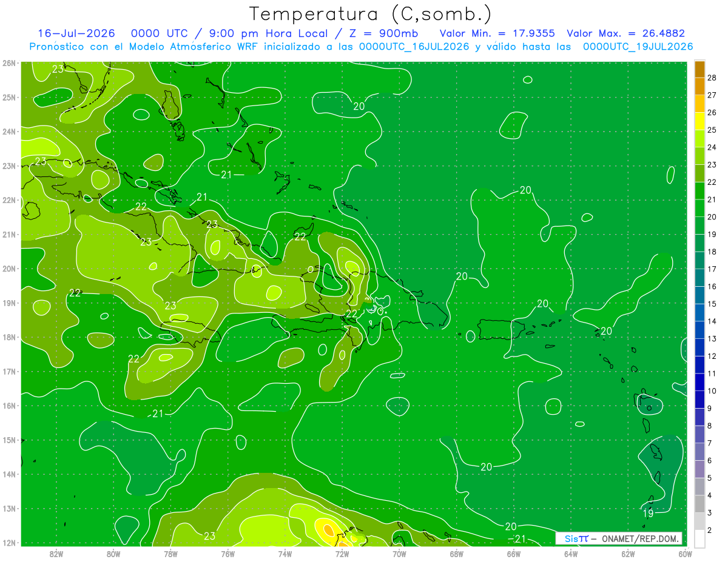Click the latitude label '26N'
Screen dimensions: 728x562
8,63
